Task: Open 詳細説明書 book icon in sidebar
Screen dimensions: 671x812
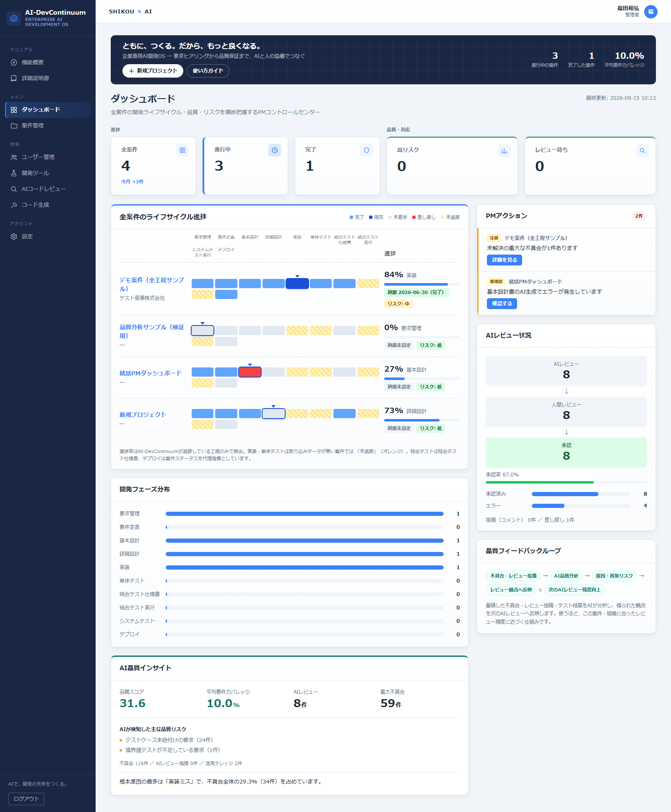Action: (14, 78)
